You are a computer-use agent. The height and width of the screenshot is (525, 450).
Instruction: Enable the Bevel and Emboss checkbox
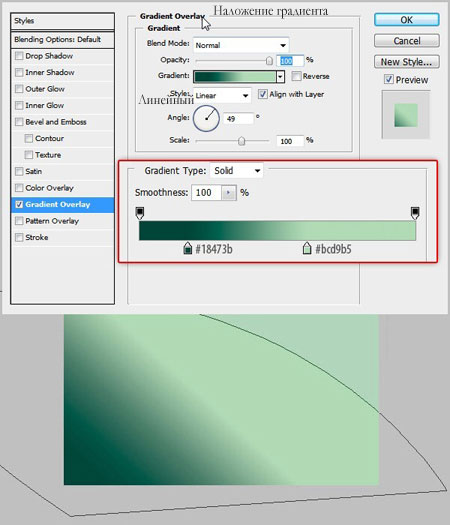point(19,122)
